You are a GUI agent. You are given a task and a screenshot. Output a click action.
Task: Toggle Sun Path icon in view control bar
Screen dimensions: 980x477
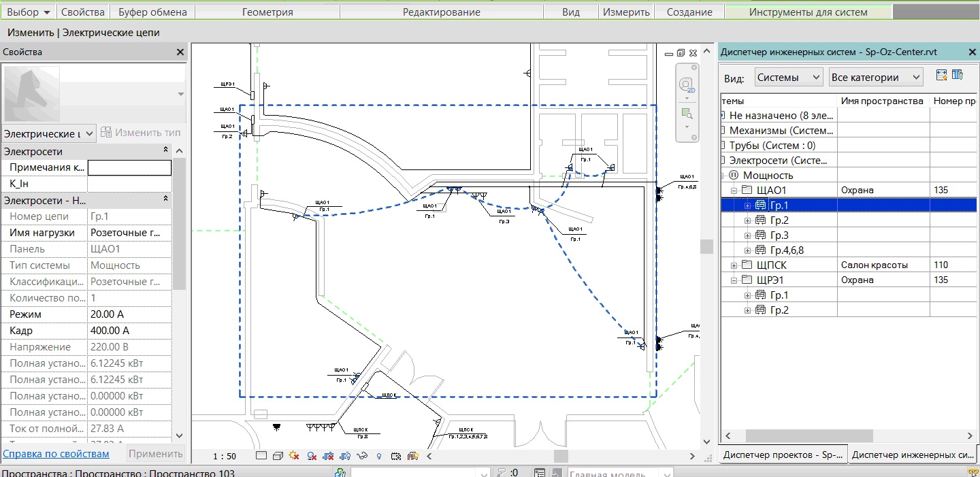[294, 455]
